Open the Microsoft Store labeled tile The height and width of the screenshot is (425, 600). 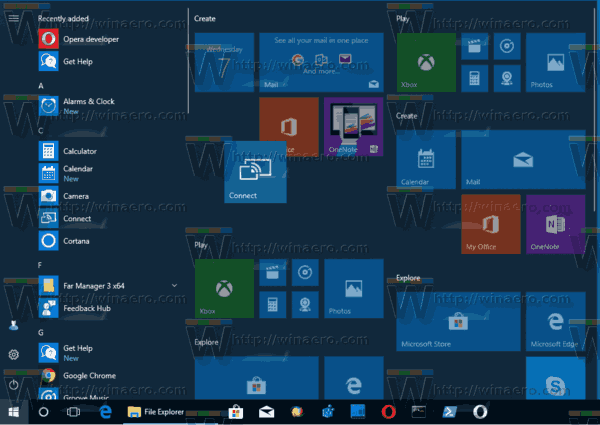458,321
